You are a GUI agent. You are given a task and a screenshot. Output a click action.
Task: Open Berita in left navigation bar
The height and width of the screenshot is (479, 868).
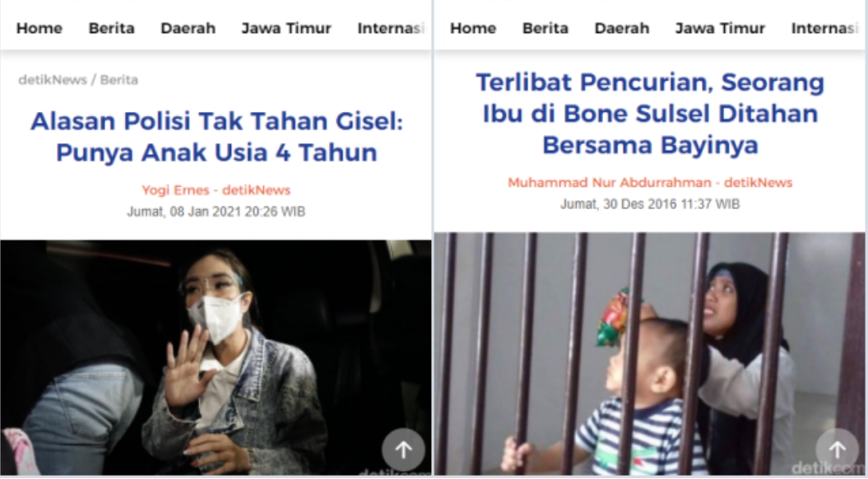(111, 28)
